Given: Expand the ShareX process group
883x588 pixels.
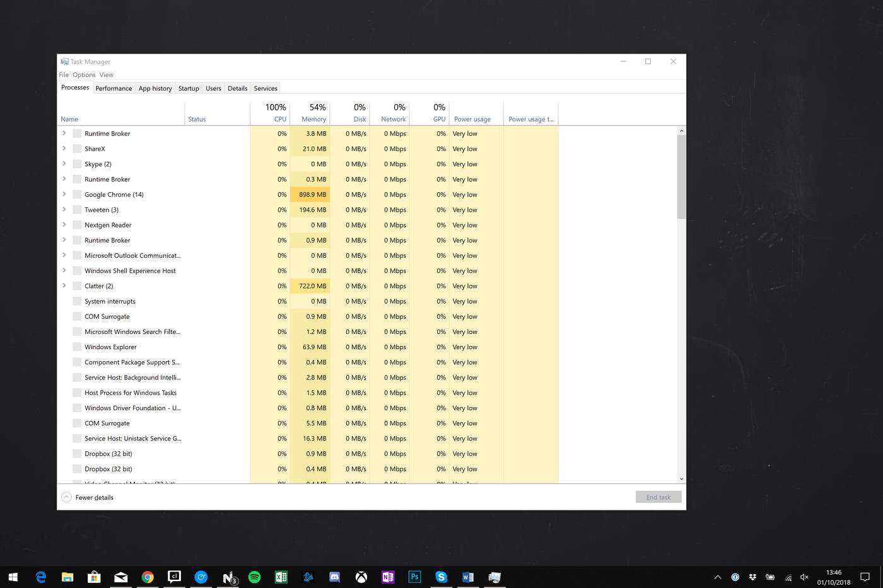Looking at the screenshot, I should [64, 149].
